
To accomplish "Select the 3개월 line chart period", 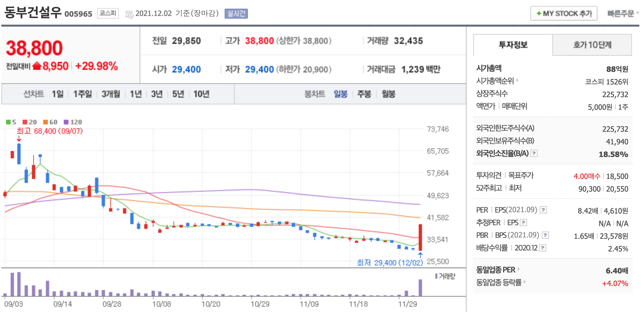I will point(111,94).
